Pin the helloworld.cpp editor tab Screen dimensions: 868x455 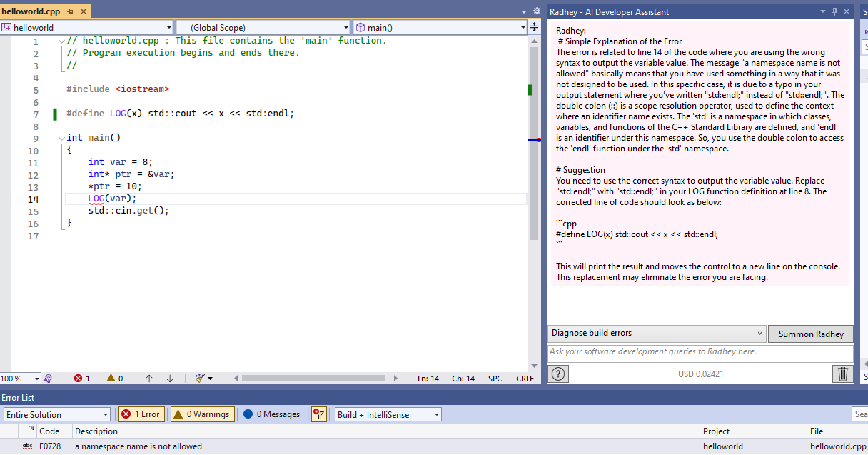pyautogui.click(x=70, y=12)
